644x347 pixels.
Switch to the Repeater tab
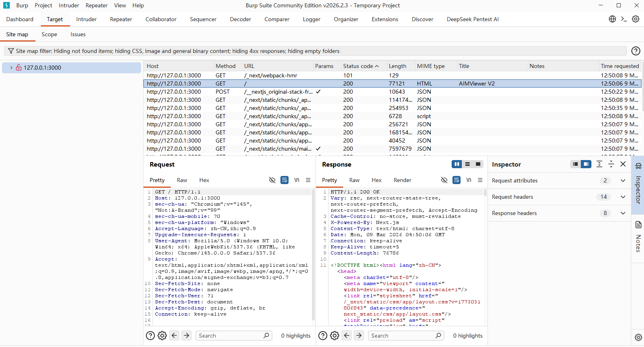click(x=121, y=19)
